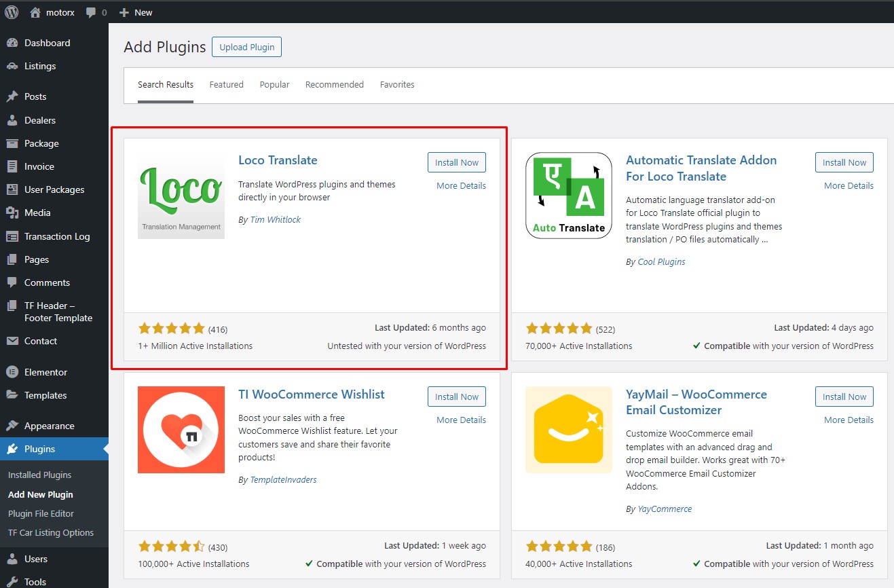Click the Media icon in the sidebar
The width and height of the screenshot is (894, 588).
click(x=12, y=213)
